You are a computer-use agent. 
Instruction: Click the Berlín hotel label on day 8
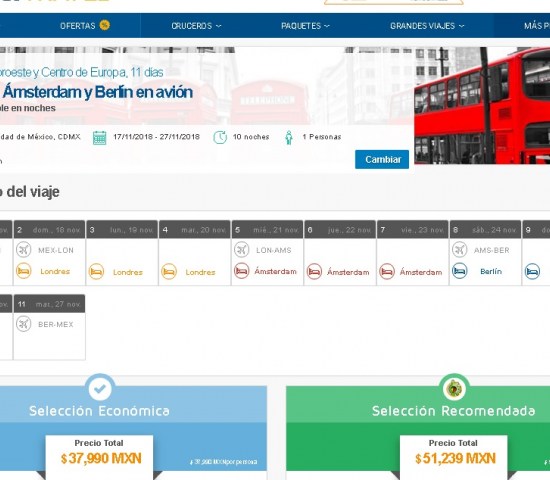pos(491,271)
